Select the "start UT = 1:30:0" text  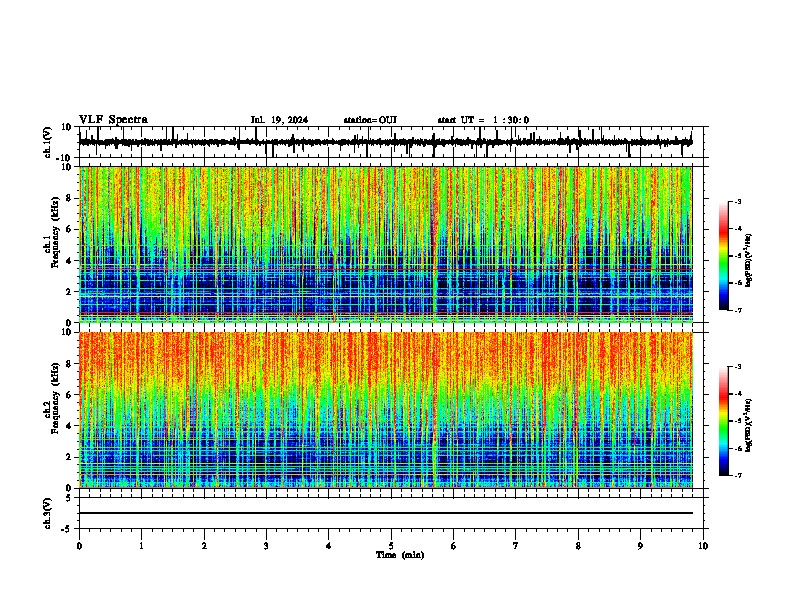(483, 120)
